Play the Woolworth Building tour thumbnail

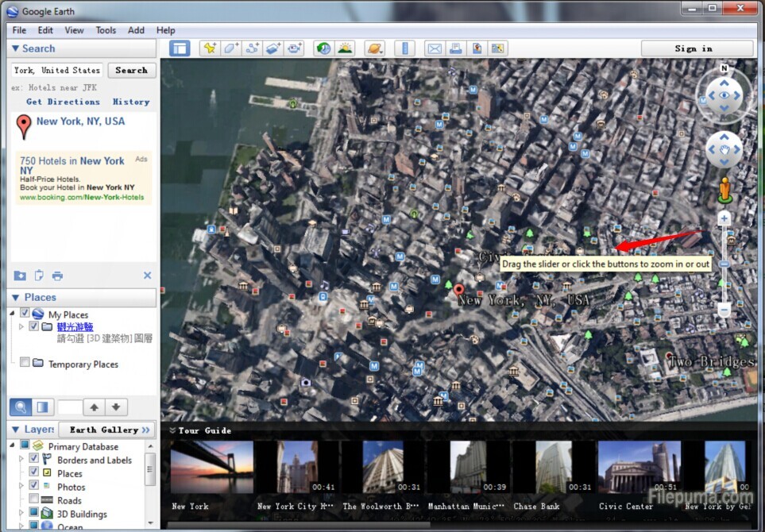pyautogui.click(x=383, y=467)
